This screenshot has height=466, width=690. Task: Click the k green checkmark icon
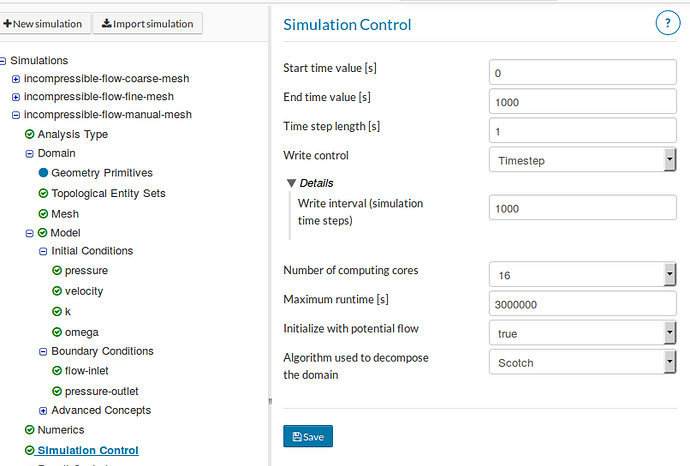(57, 312)
